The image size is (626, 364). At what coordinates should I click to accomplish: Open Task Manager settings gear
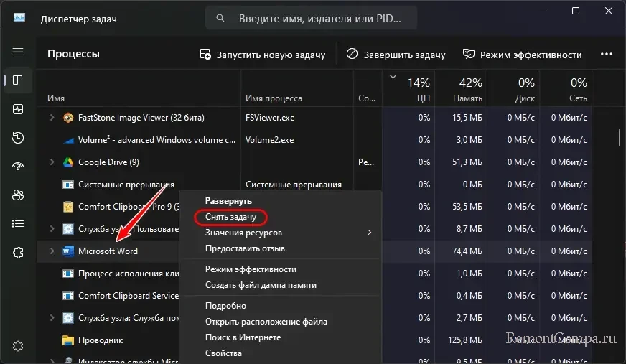pyautogui.click(x=18, y=347)
